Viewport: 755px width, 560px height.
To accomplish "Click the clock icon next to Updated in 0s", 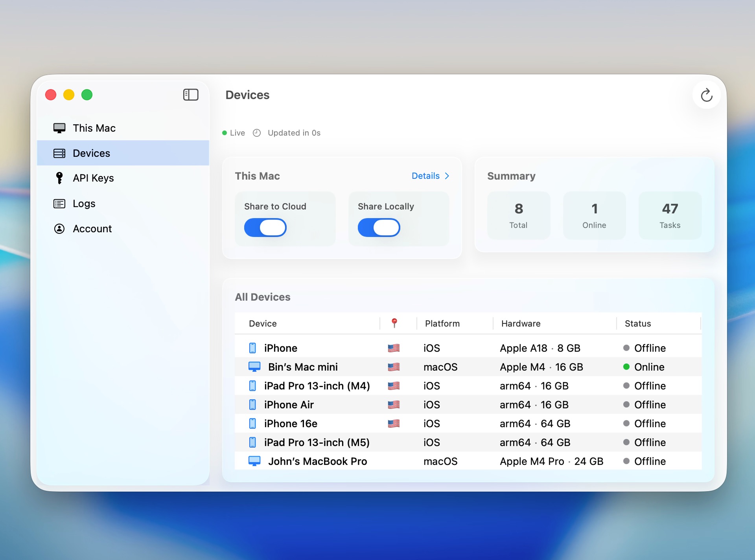I will [x=257, y=133].
